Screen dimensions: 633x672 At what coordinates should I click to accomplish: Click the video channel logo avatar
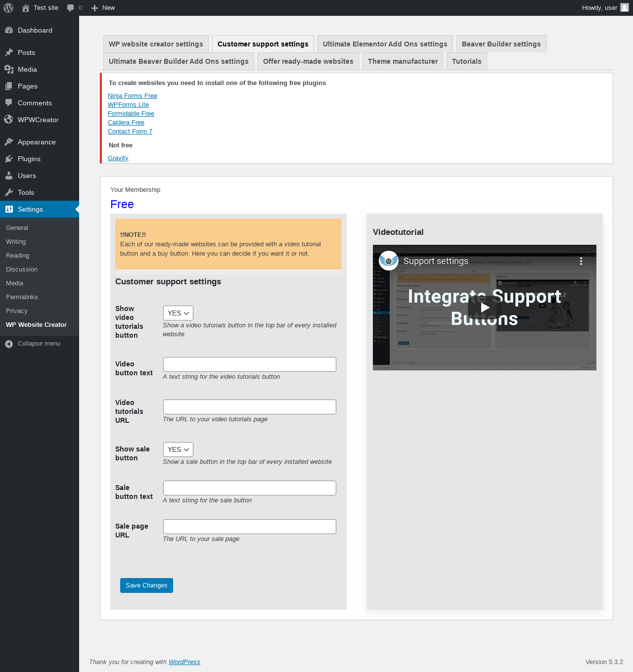pos(389,261)
